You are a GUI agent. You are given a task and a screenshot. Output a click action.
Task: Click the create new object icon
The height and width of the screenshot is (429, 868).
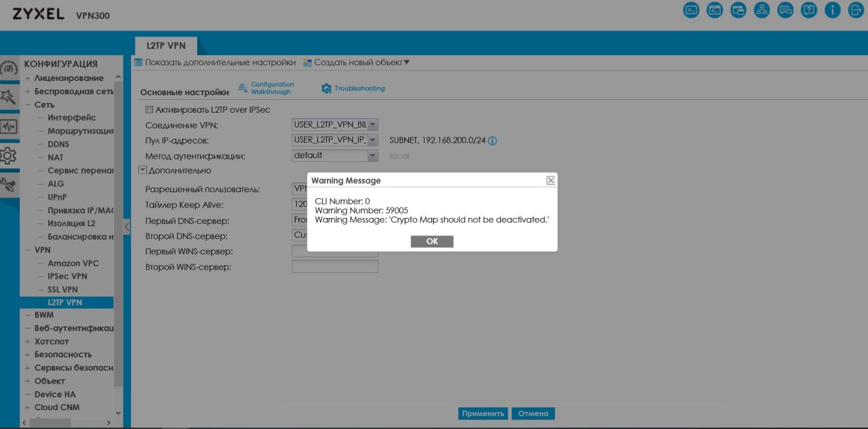(x=307, y=62)
